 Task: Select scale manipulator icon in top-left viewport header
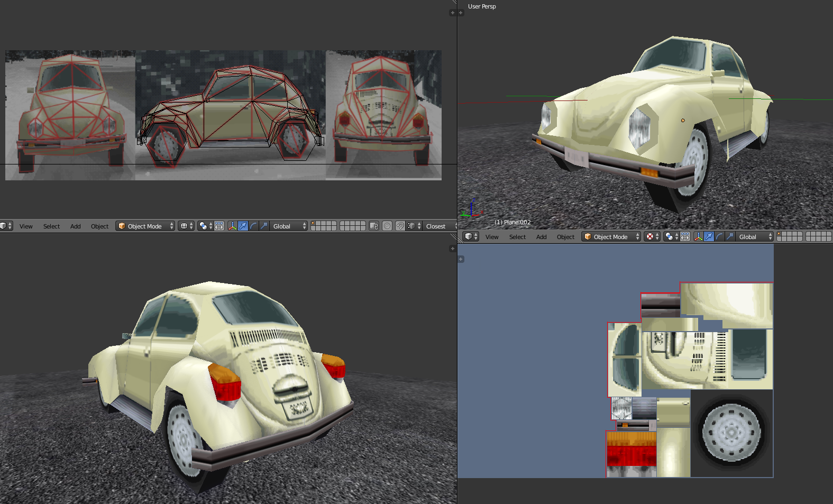tap(264, 226)
